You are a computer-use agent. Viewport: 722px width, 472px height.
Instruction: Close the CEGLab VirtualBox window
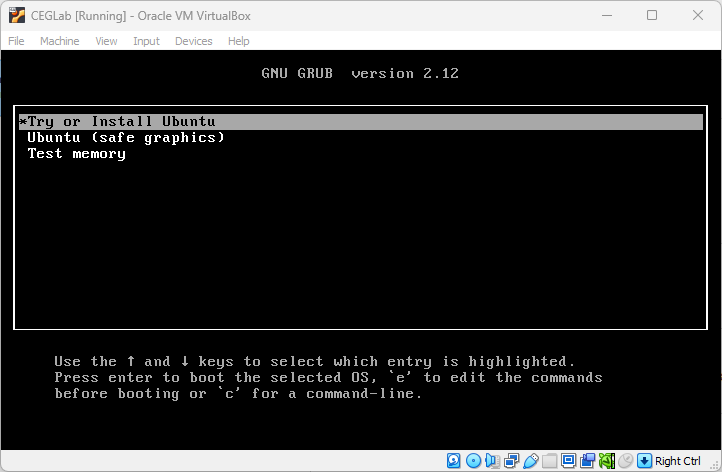(698, 15)
